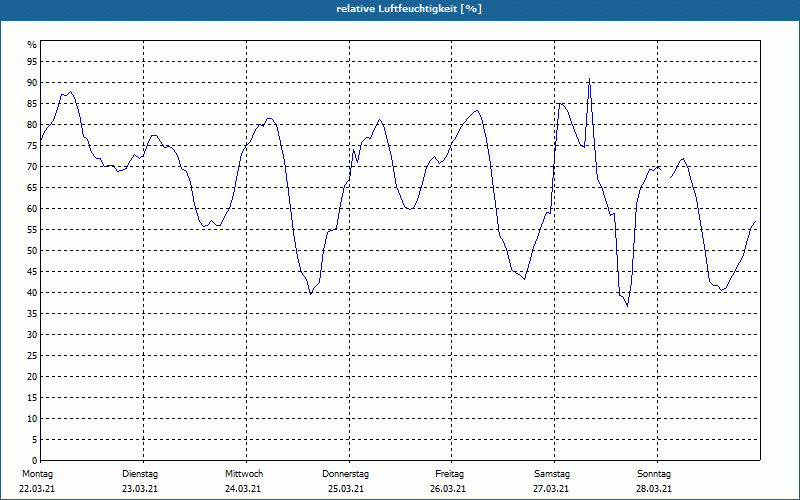The image size is (800, 500).
Task: Click the y-axis value '15'
Action: (32, 397)
